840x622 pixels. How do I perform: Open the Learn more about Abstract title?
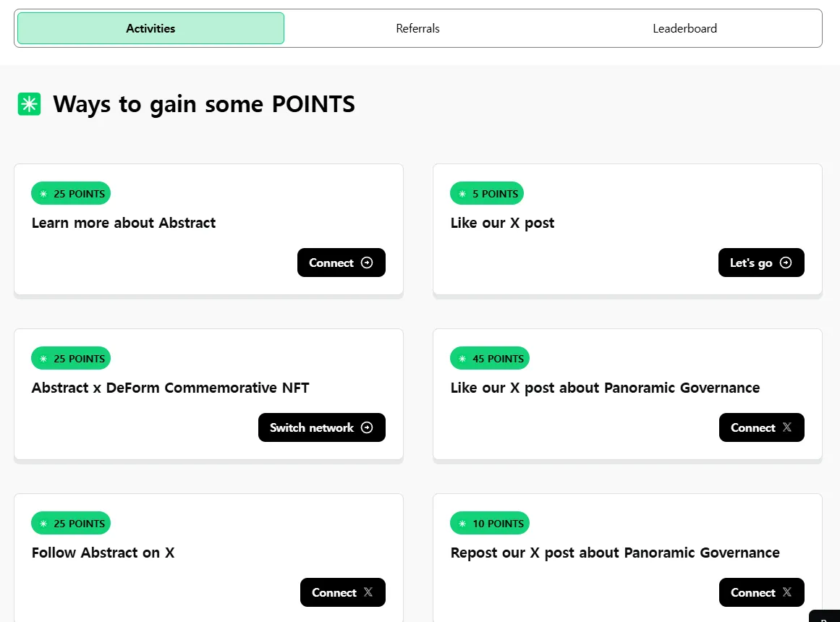(x=124, y=223)
